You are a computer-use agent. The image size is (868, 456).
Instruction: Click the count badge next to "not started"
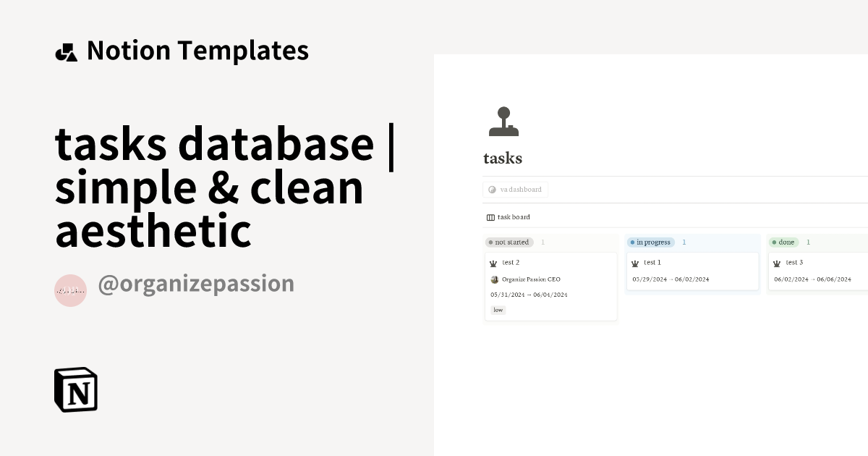542,242
